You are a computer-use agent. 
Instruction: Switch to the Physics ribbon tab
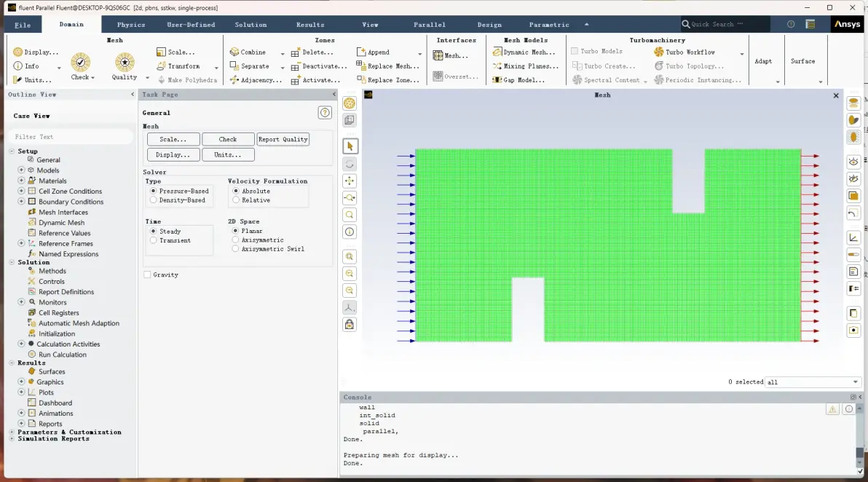point(131,25)
